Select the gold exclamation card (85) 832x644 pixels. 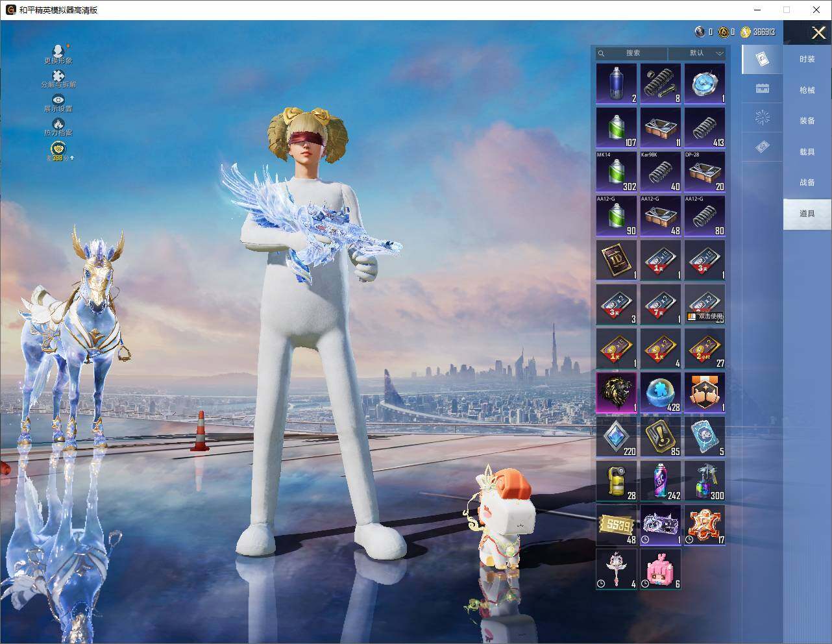[x=661, y=436]
